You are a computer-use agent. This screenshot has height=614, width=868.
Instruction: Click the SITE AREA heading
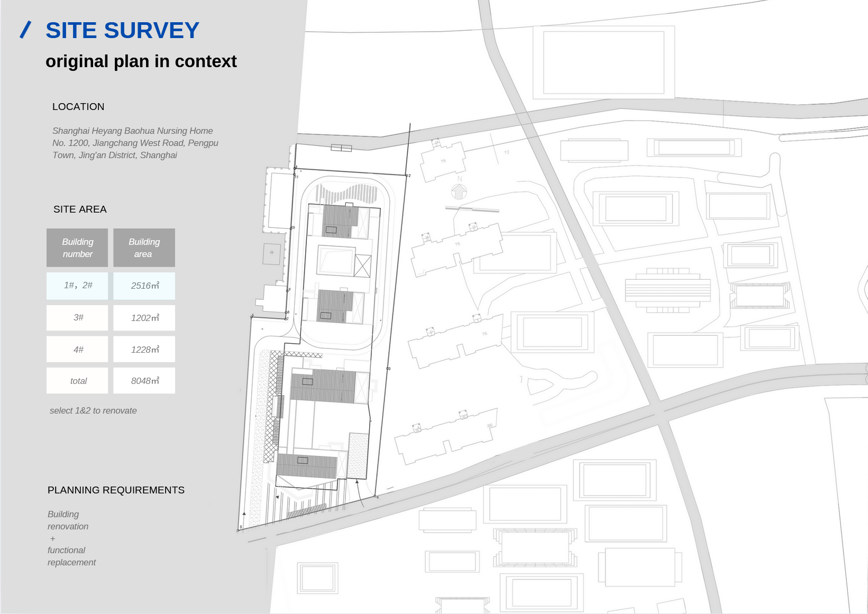coord(80,209)
